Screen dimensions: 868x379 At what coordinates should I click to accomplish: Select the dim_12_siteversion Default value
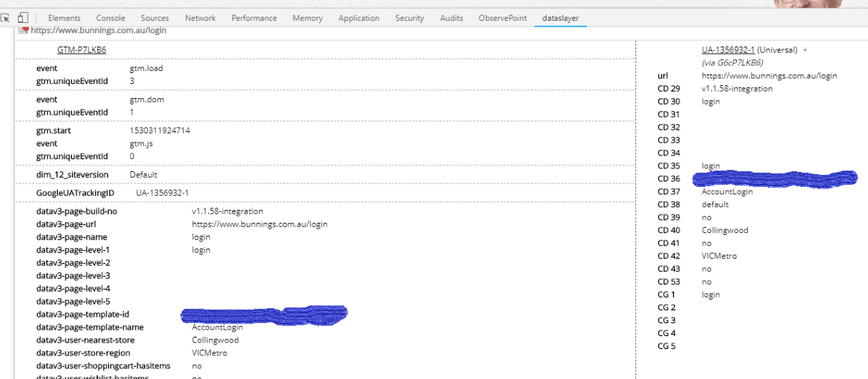143,175
